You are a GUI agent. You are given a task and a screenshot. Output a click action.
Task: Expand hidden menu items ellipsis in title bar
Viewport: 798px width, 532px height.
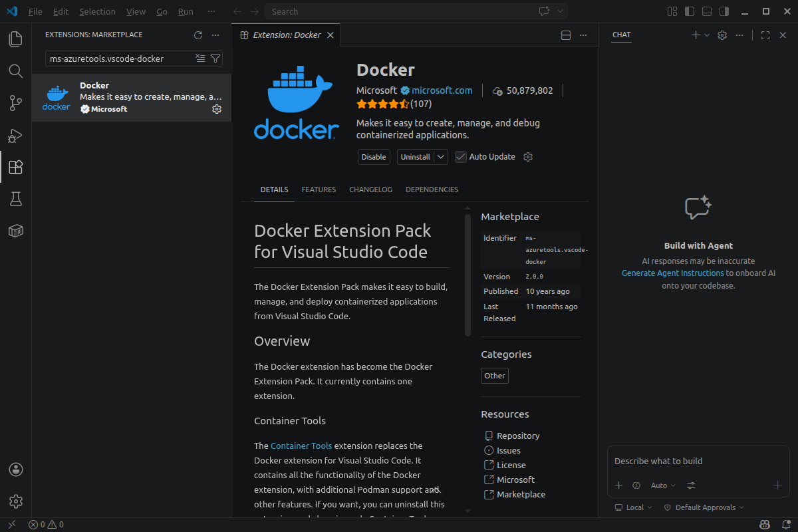coord(211,11)
